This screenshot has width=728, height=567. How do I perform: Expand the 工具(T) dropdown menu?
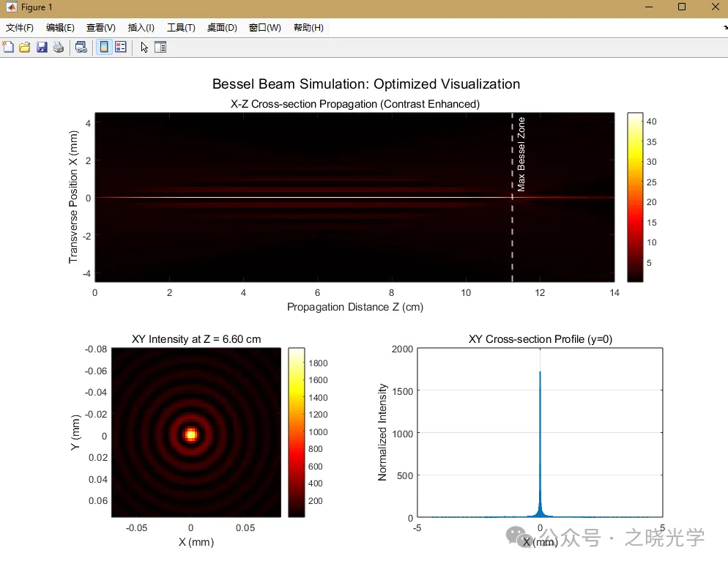pyautogui.click(x=181, y=28)
